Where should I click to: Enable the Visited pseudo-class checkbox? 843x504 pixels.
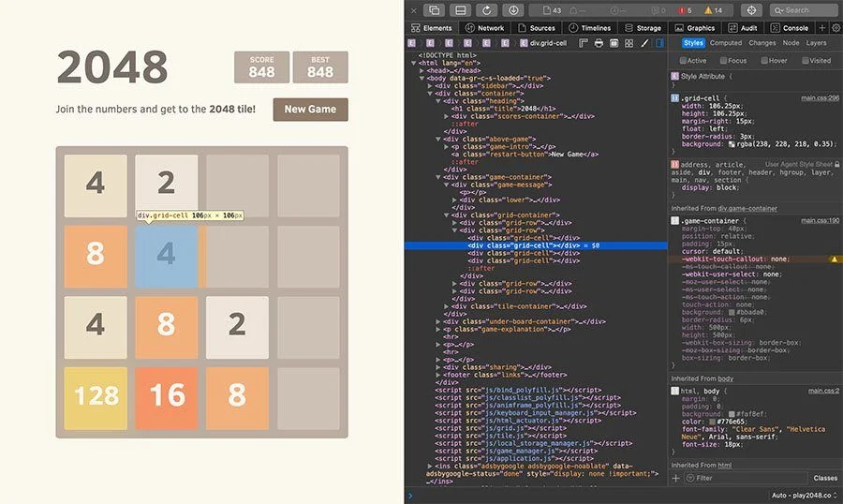pos(805,61)
